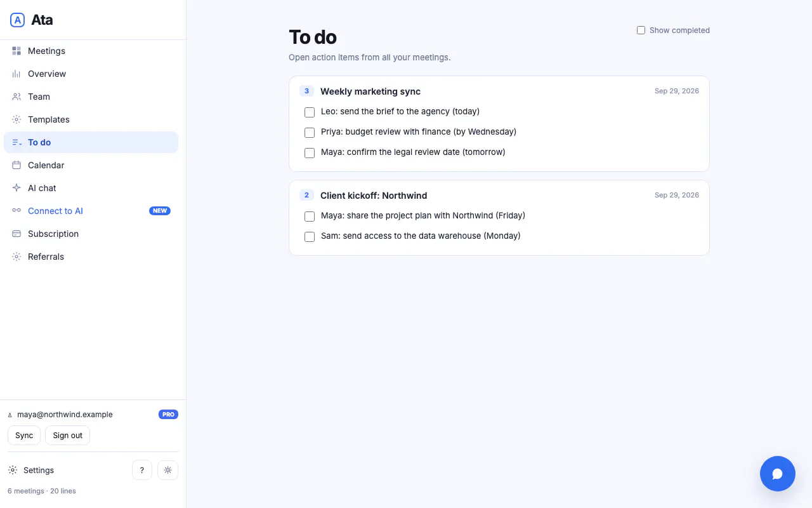Click the help question mark button
The width and height of the screenshot is (812, 508).
pyautogui.click(x=142, y=470)
